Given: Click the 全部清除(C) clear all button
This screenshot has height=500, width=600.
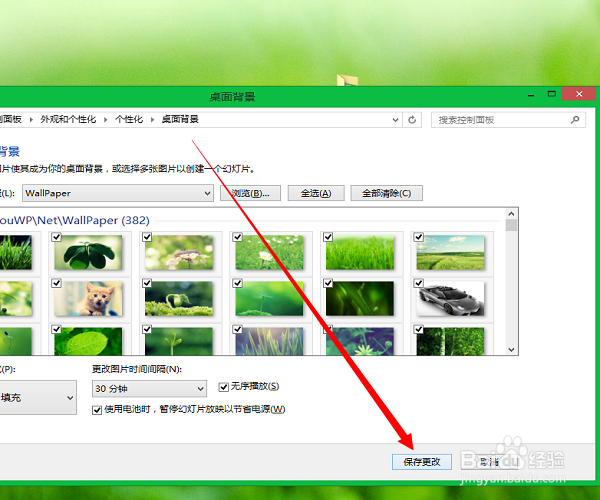Looking at the screenshot, I should [386, 193].
